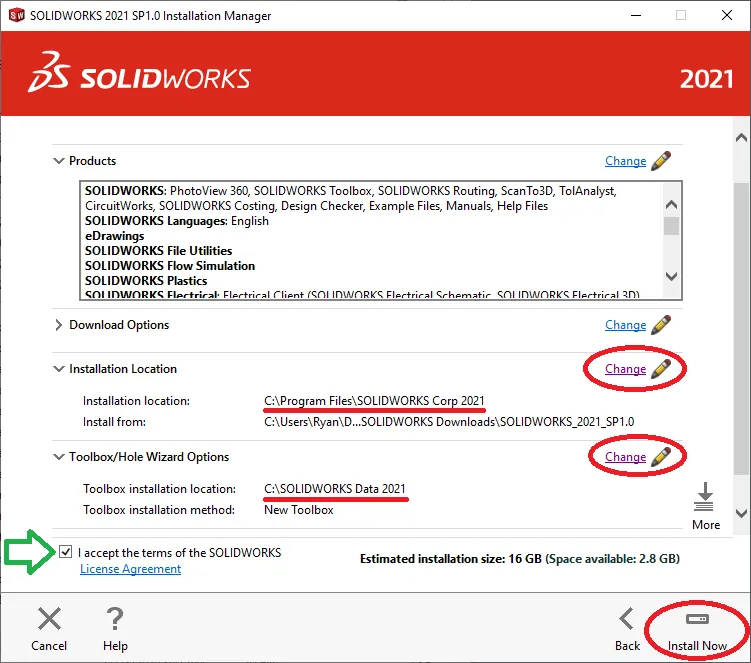Viewport: 751px width, 663px height.
Task: Click pencil icon for Toolbox/Hole Wizard Options
Action: (661, 457)
